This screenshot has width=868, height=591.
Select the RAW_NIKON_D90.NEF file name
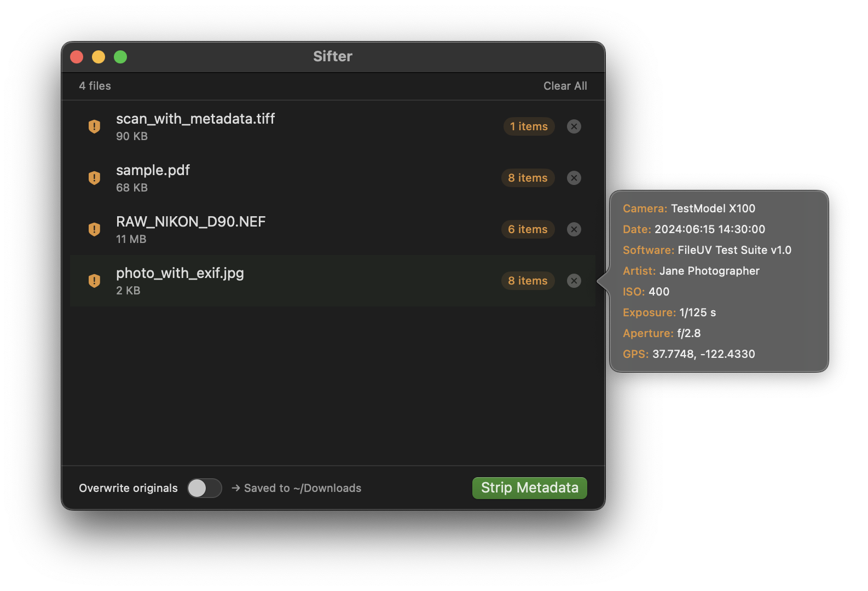190,222
